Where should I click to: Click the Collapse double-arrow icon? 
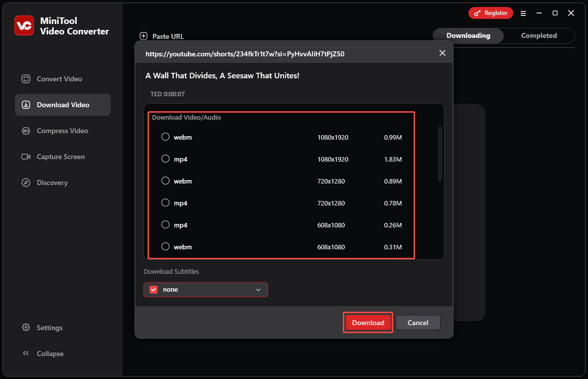pos(26,353)
